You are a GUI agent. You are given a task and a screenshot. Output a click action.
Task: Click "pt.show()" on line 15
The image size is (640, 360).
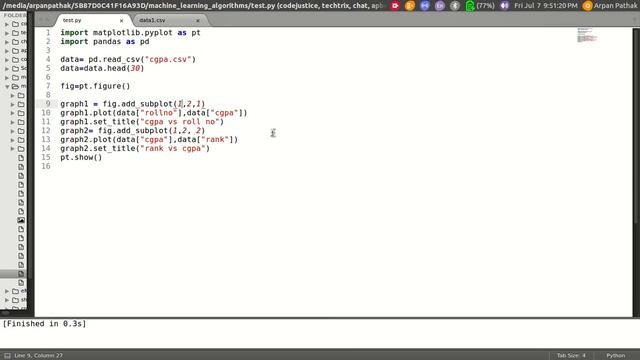tap(81, 157)
